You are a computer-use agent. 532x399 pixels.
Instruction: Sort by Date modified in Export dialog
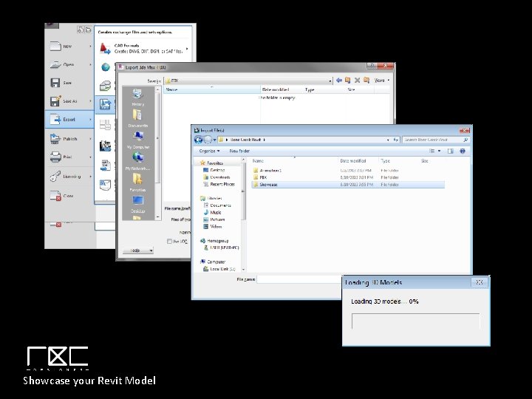tap(282, 89)
